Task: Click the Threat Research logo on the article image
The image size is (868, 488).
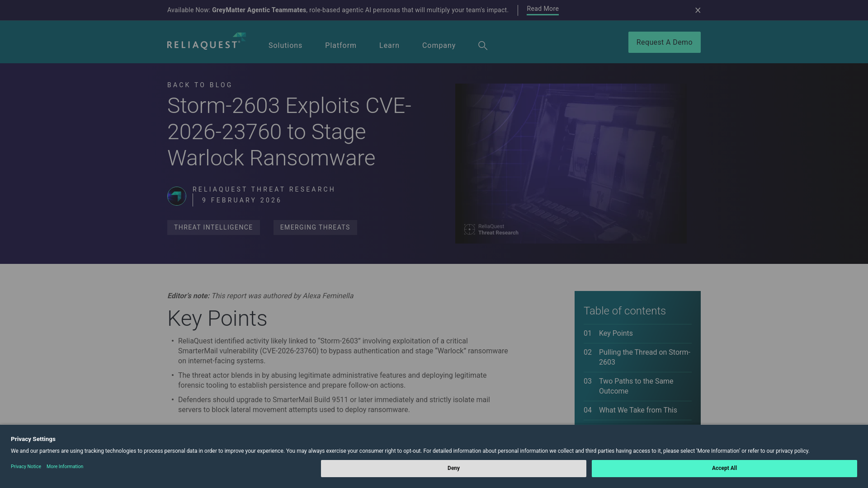Action: click(491, 229)
